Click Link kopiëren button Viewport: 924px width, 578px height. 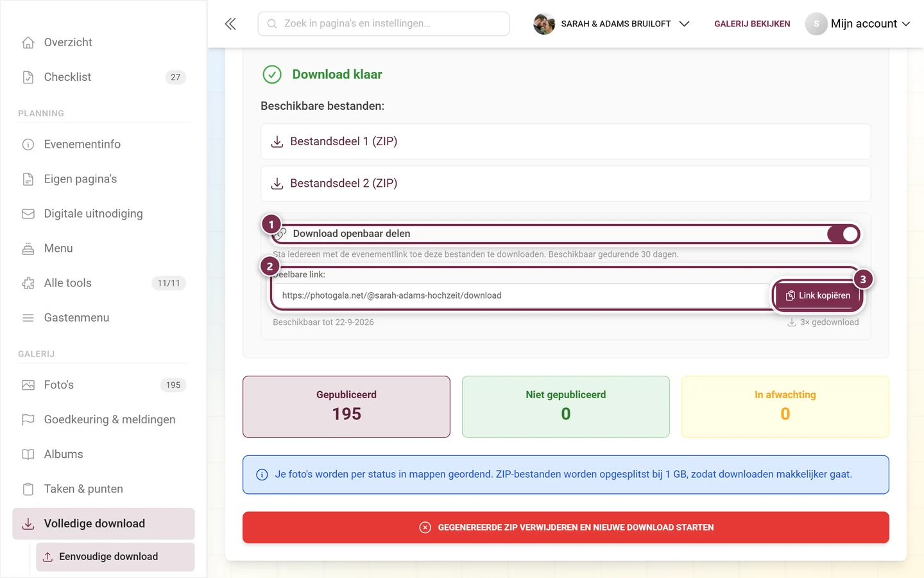[818, 295]
